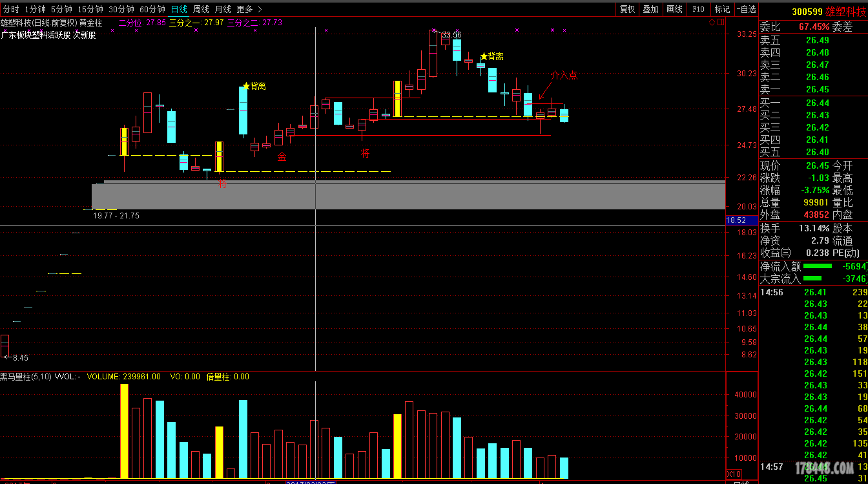The height and width of the screenshot is (484, 868).
Task: Click the 净流入额 green bar
Action: pyautogui.click(x=817, y=266)
